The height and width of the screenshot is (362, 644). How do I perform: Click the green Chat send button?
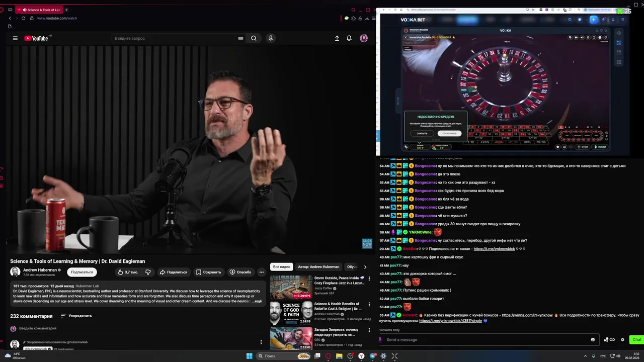pyautogui.click(x=637, y=339)
